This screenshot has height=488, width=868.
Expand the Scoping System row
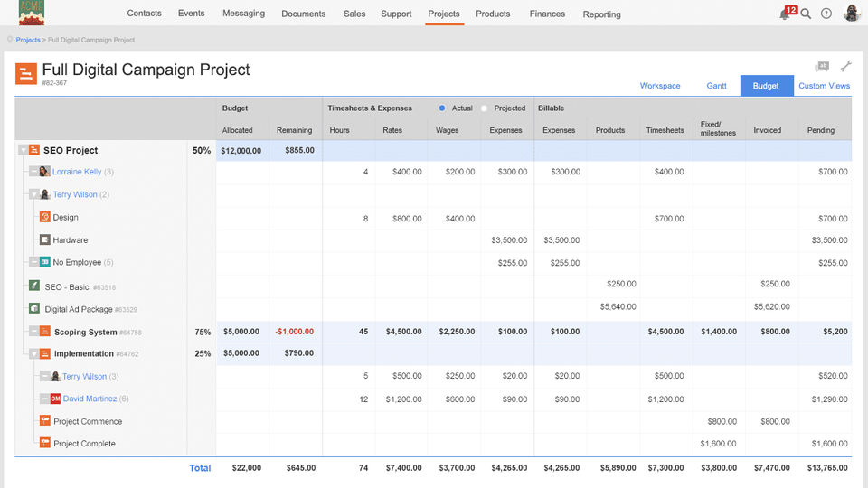pos(33,332)
